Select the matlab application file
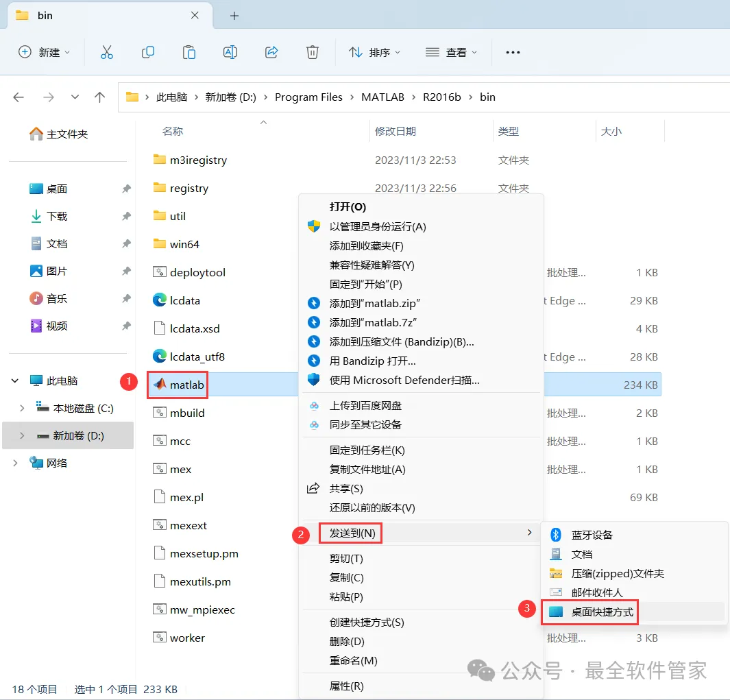This screenshot has width=730, height=700. pyautogui.click(x=179, y=385)
